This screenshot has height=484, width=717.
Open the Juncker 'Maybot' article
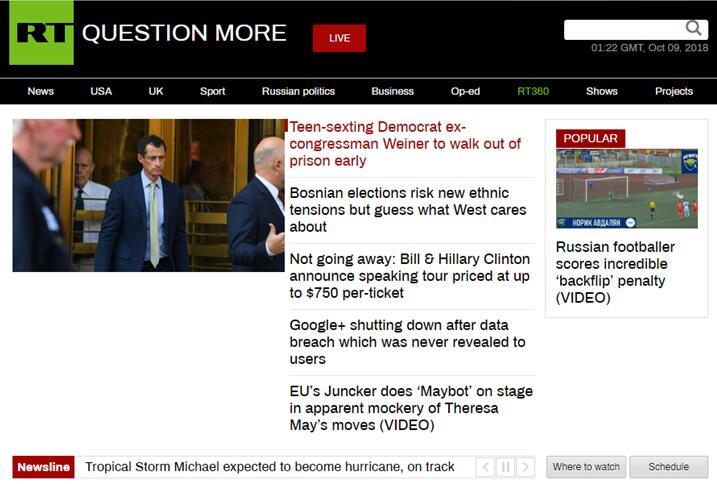411,408
